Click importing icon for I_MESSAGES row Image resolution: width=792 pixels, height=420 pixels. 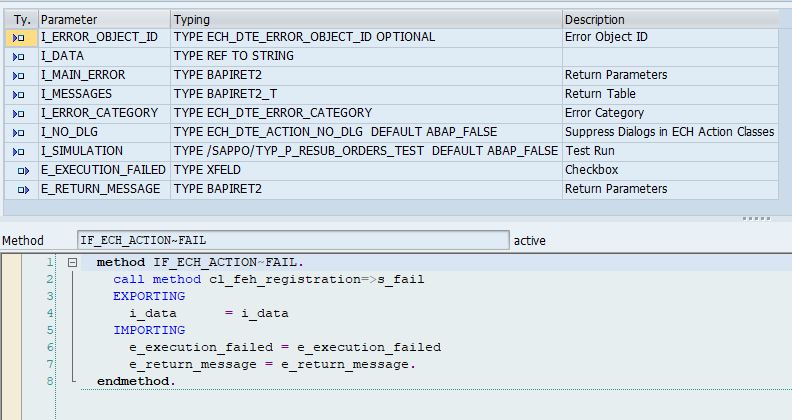[x=19, y=95]
